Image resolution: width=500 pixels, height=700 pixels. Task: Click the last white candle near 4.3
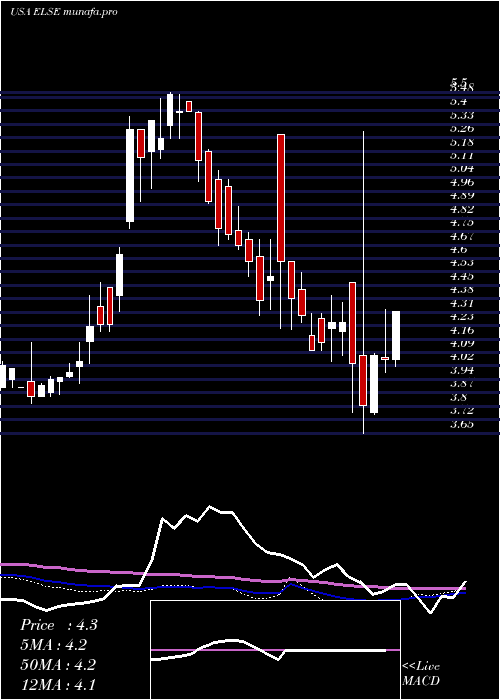pos(396,335)
